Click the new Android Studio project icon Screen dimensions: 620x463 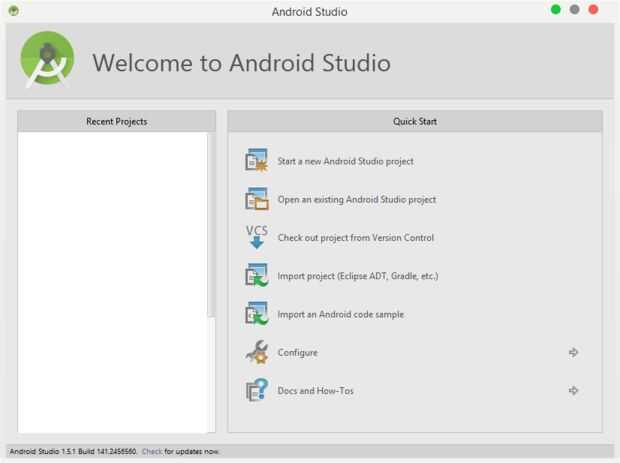coord(256,161)
